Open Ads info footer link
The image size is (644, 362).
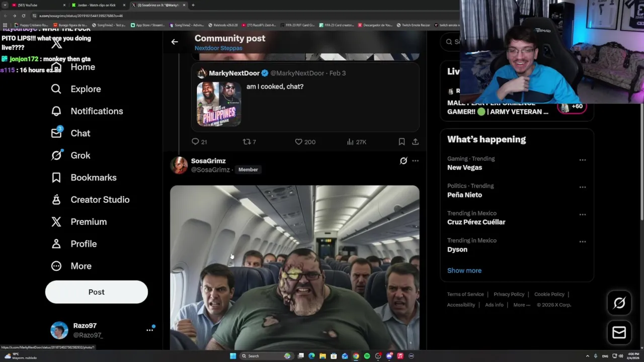point(494,305)
